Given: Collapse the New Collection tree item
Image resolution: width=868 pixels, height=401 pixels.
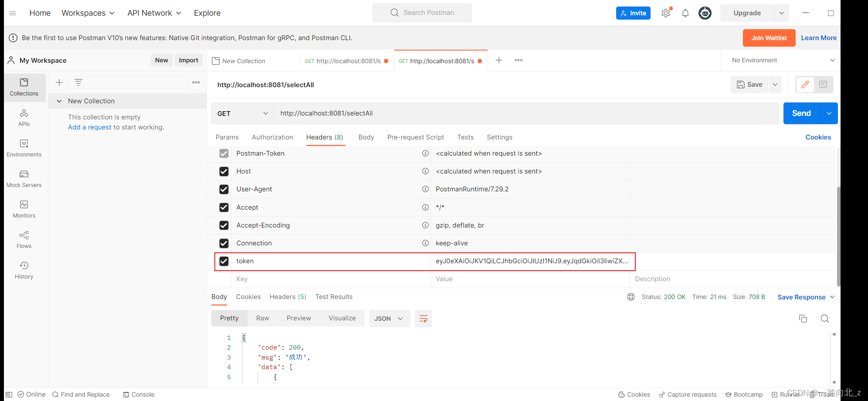Looking at the screenshot, I should pyautogui.click(x=59, y=101).
